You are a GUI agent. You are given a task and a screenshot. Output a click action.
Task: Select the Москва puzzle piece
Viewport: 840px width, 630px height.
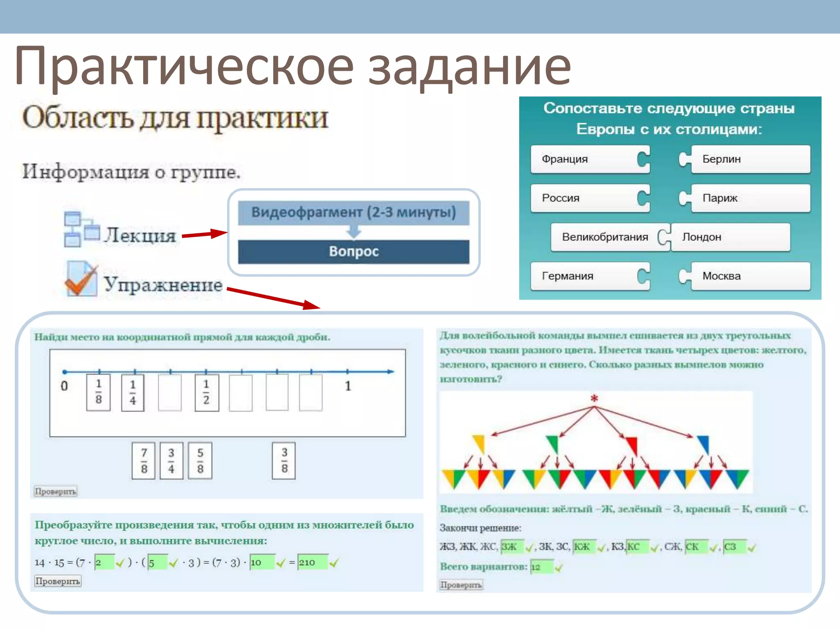pyautogui.click(x=744, y=276)
